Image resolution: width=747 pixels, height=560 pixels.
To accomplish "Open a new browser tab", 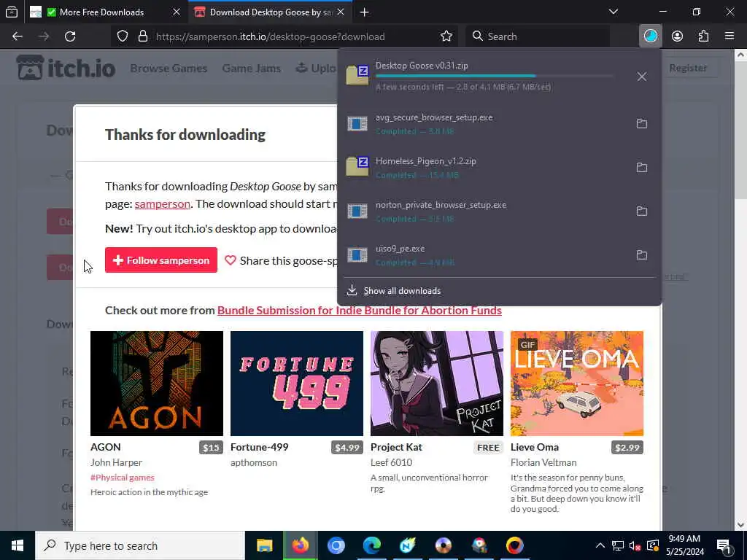I will (x=365, y=12).
